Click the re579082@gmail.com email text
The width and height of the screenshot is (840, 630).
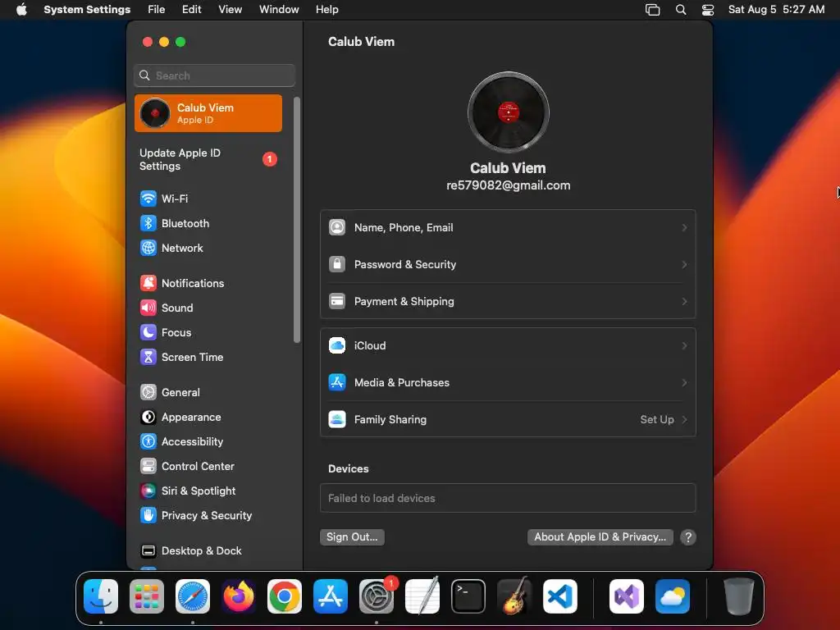point(508,185)
